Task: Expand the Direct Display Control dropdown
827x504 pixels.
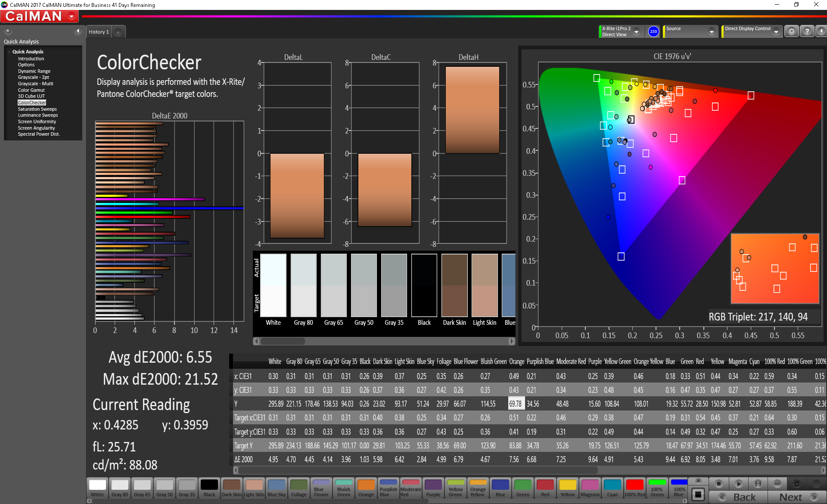Action: click(776, 31)
